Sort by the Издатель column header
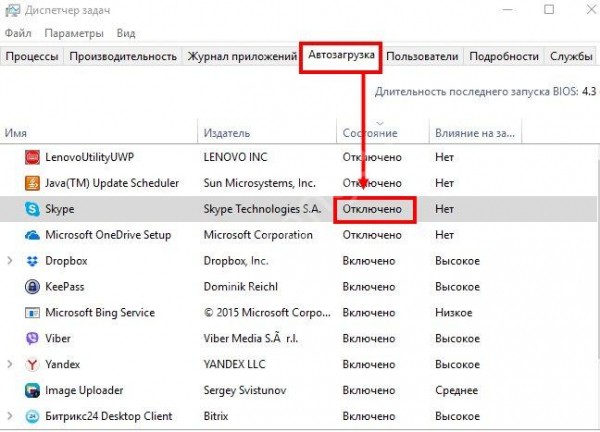This screenshot has width=600, height=432. [x=267, y=133]
